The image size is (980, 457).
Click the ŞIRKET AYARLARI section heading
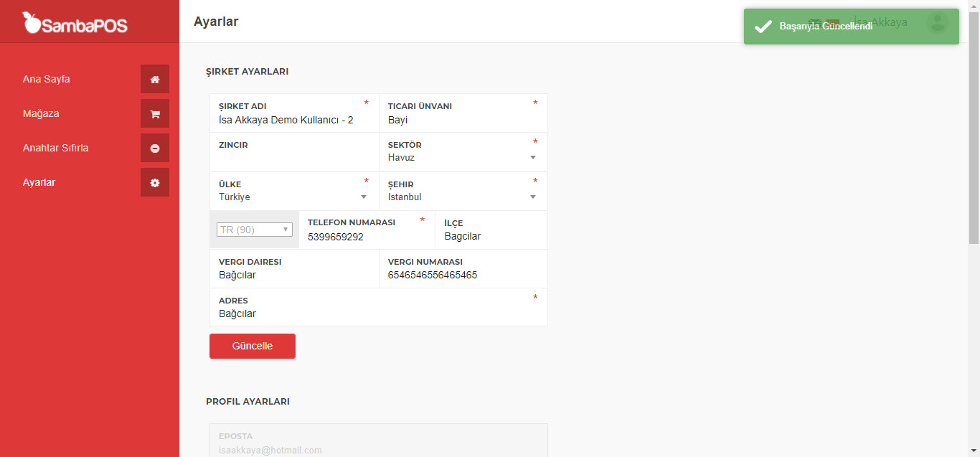click(x=248, y=72)
